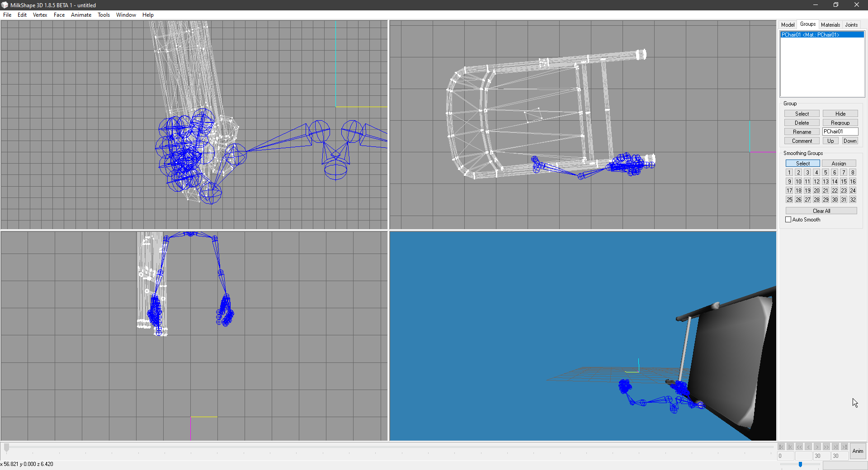Image resolution: width=868 pixels, height=470 pixels.
Task: Open the Animate menu
Action: pyautogui.click(x=81, y=15)
